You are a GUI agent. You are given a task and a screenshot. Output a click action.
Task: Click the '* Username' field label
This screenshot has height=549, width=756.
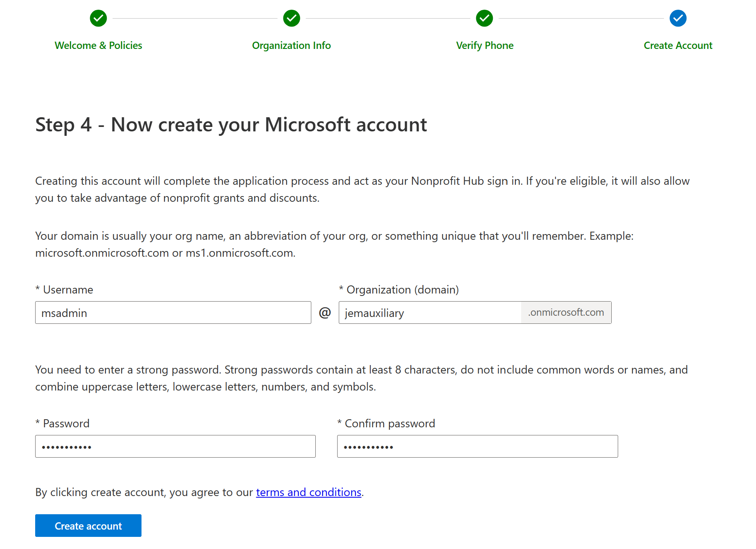64,289
